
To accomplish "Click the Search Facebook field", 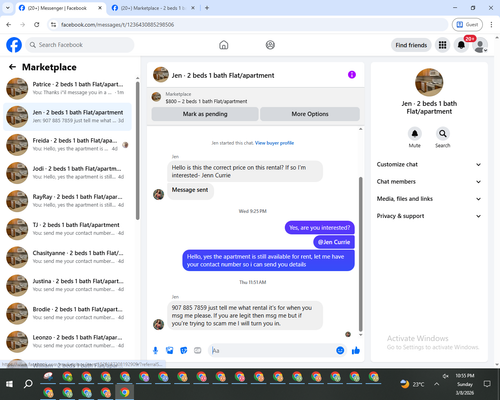I will point(80,45).
